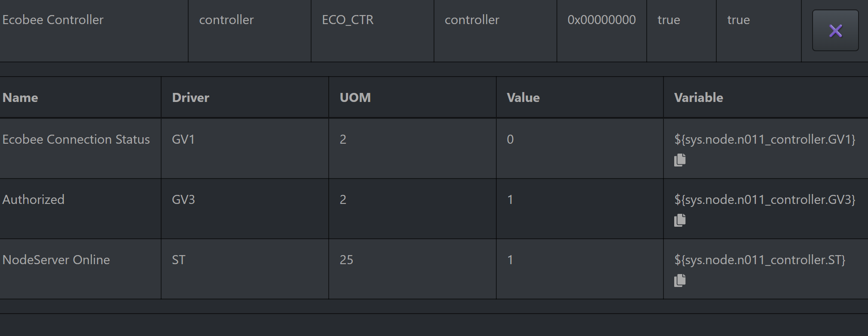Select the NodeServer Online row
This screenshot has width=868, height=336.
pyautogui.click(x=56, y=259)
